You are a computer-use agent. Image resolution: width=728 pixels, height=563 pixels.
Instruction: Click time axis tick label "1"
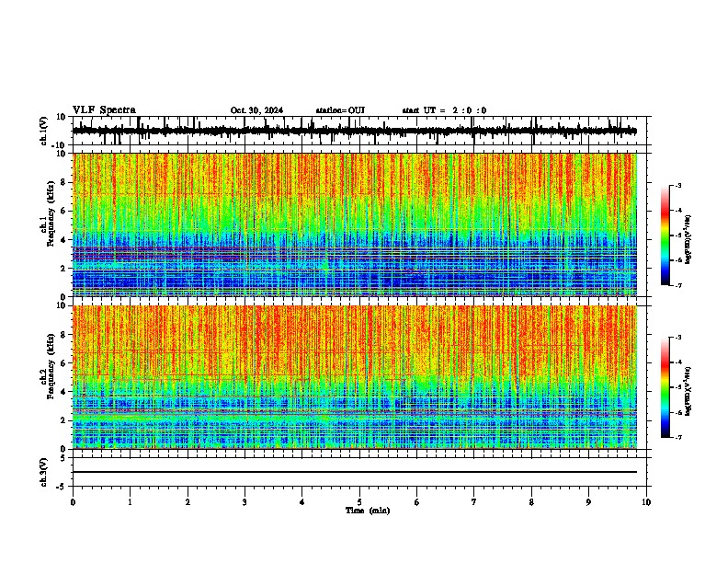[x=130, y=502]
